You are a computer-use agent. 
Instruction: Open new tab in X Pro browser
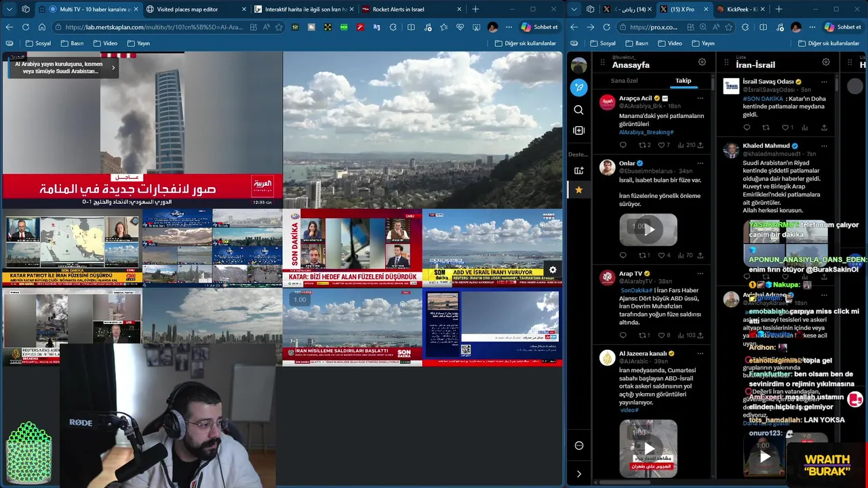778,9
